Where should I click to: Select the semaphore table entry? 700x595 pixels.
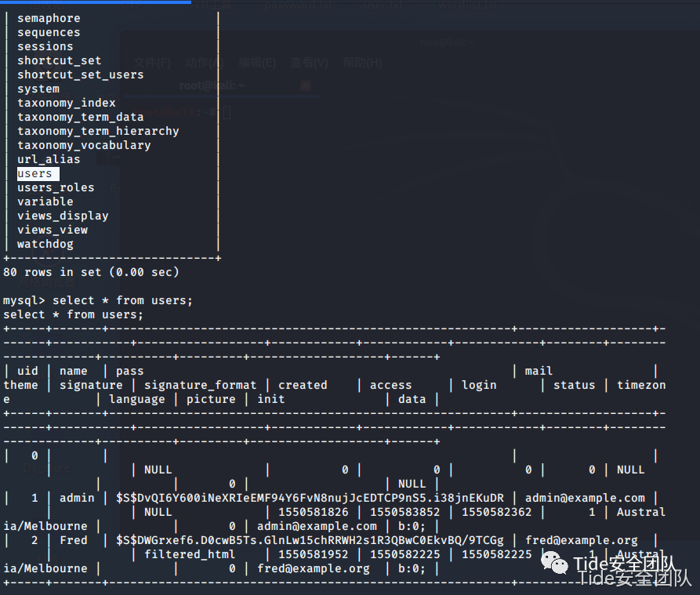(49, 18)
